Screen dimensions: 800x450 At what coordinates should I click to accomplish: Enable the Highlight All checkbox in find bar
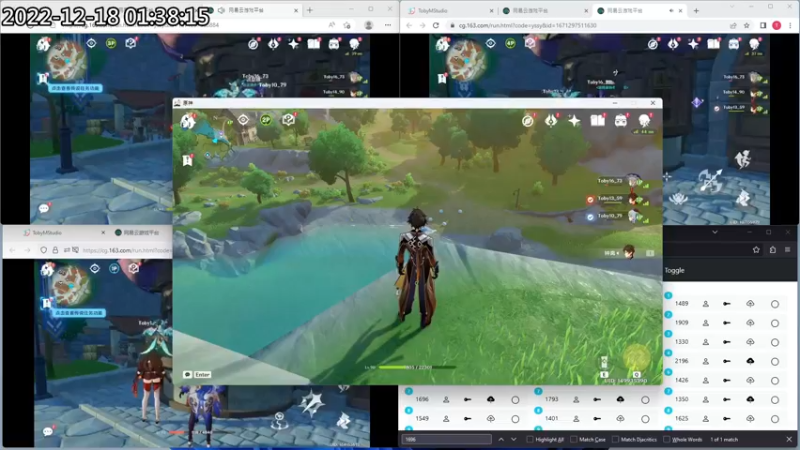click(530, 439)
